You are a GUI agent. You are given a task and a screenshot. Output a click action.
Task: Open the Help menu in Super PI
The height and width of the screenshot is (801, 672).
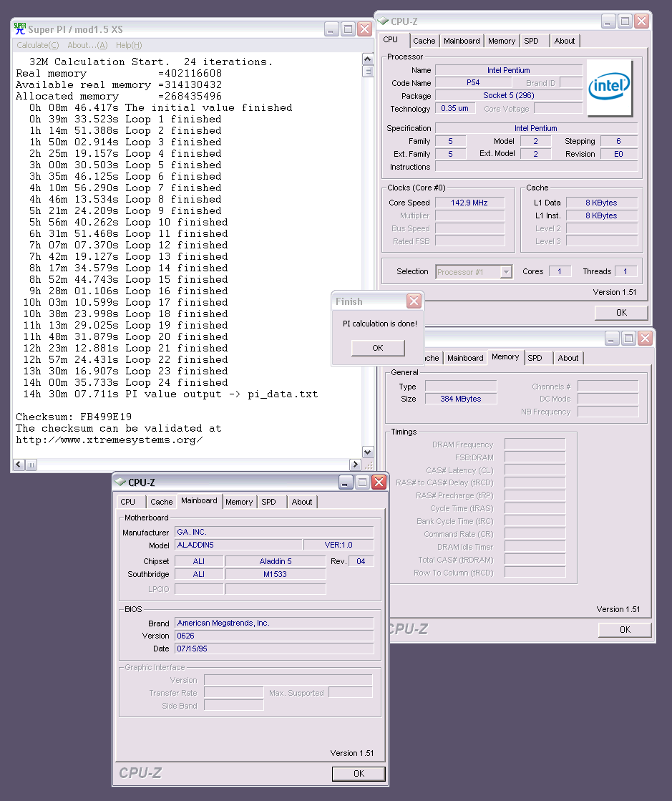(129, 45)
